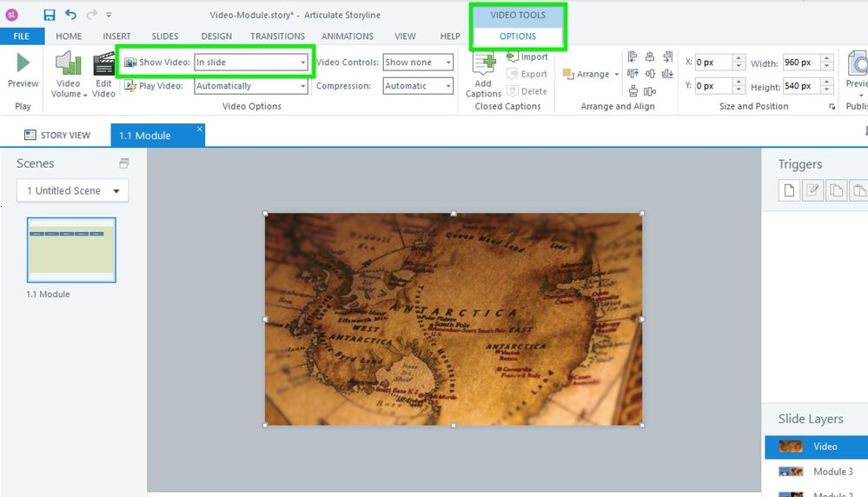Select the Video Tools OPTIONS tab
The width and height of the screenshot is (868, 497).
click(518, 36)
